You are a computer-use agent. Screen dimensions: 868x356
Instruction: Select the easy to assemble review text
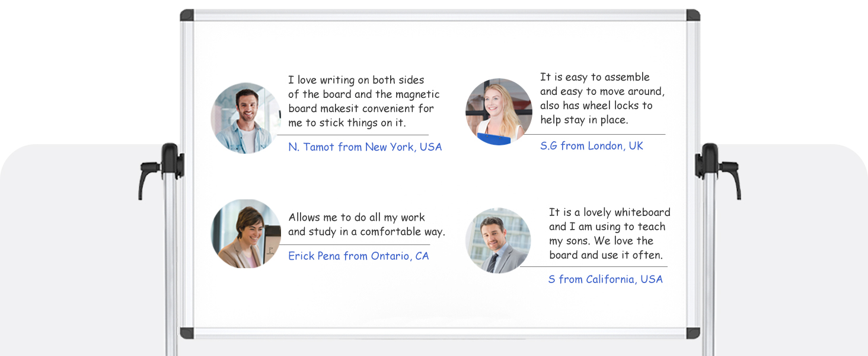tap(602, 98)
